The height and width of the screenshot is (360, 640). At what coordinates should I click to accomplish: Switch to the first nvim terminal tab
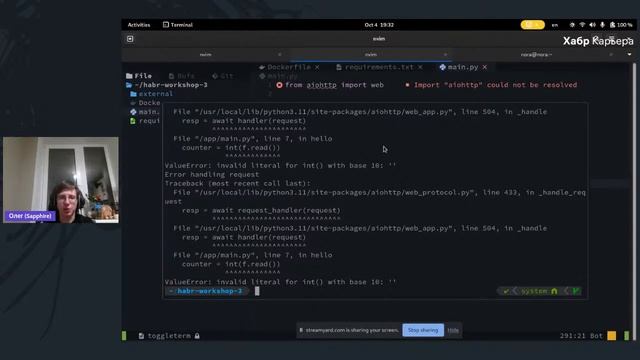pyautogui.click(x=206, y=54)
